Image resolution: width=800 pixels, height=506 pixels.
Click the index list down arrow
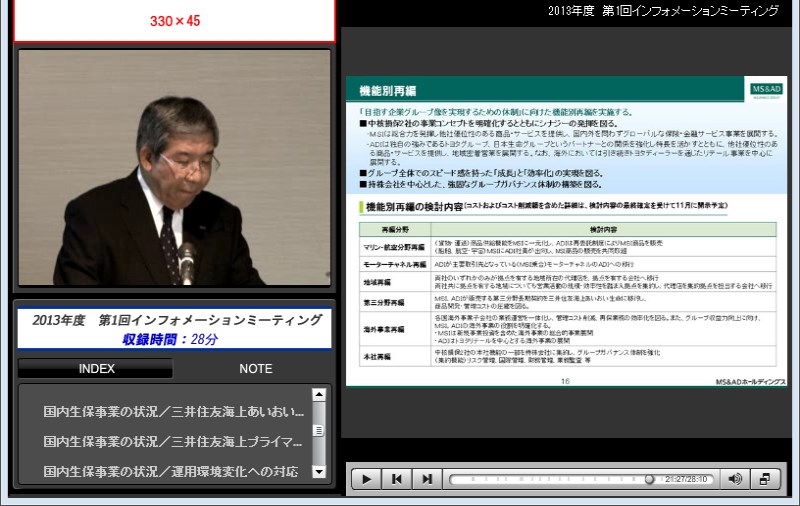click(x=319, y=472)
